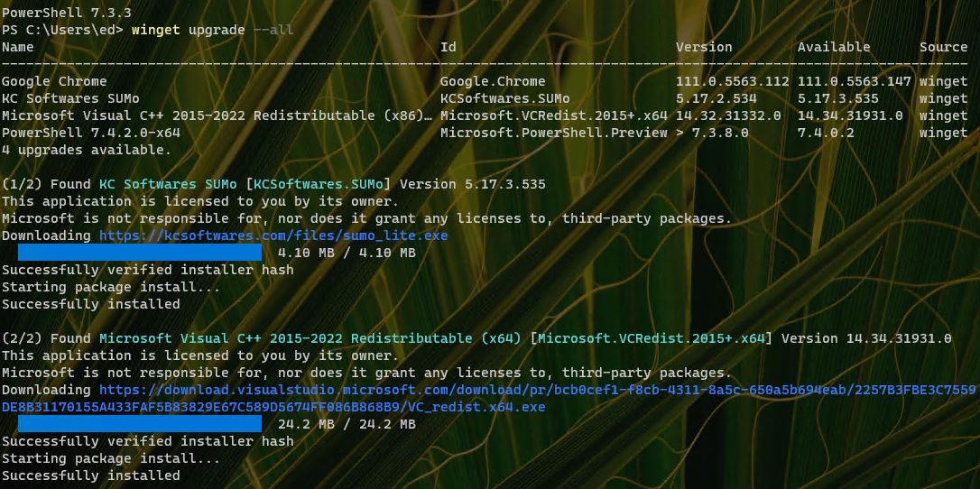This screenshot has width=980, height=489.
Task: Click the VC_redist.x64.exe download URL
Action: click(489, 399)
